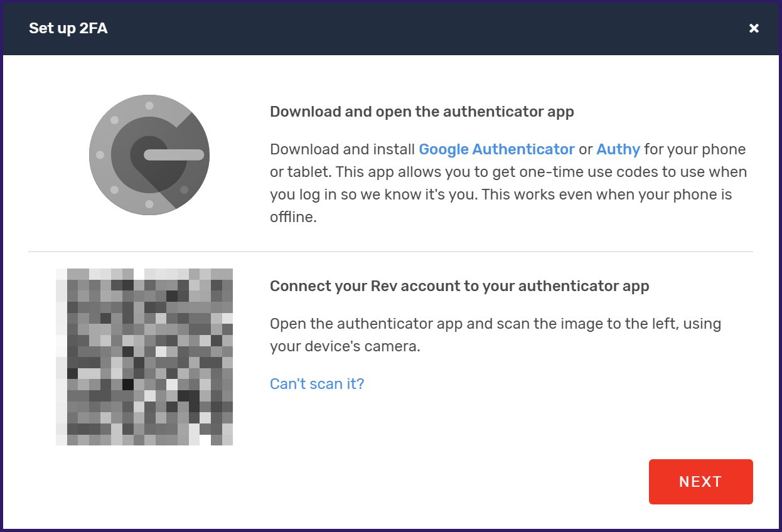Click the Google Authenticator app logo
The width and height of the screenshot is (782, 532).
coord(149,155)
